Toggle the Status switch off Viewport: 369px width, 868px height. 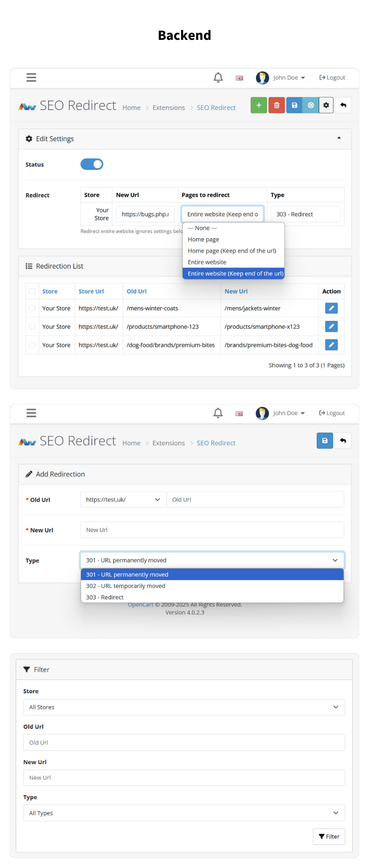click(x=92, y=164)
